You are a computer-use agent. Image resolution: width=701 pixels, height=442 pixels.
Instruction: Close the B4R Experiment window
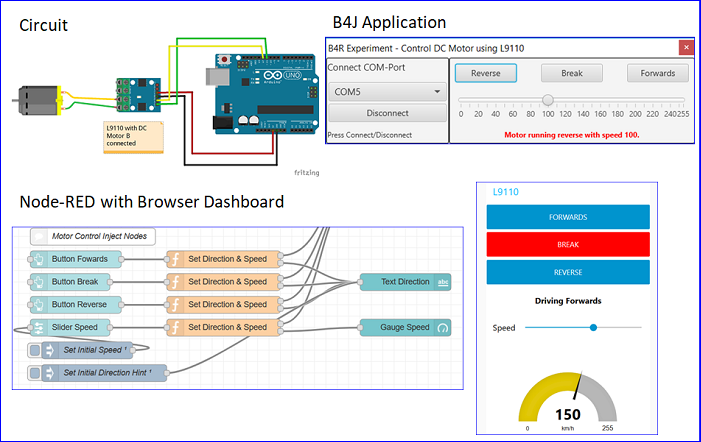point(686,47)
